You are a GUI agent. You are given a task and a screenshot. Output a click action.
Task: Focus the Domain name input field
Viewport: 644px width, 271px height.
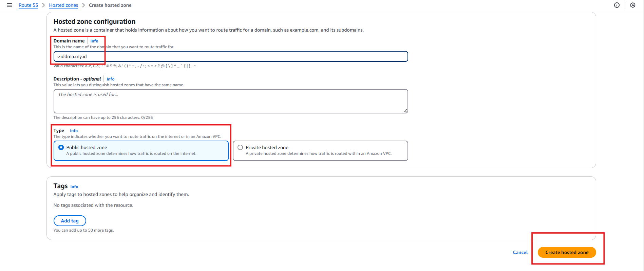click(x=231, y=56)
